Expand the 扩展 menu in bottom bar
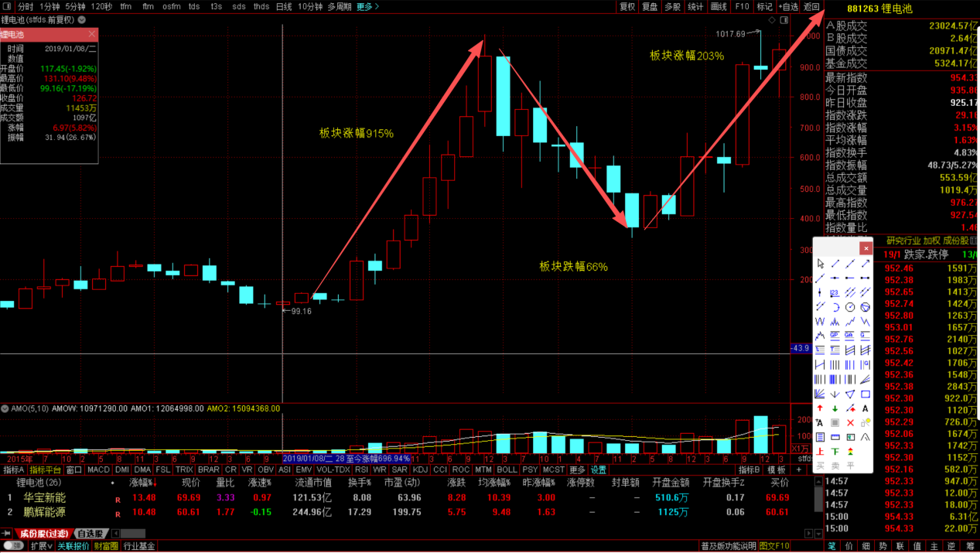 click(x=41, y=546)
